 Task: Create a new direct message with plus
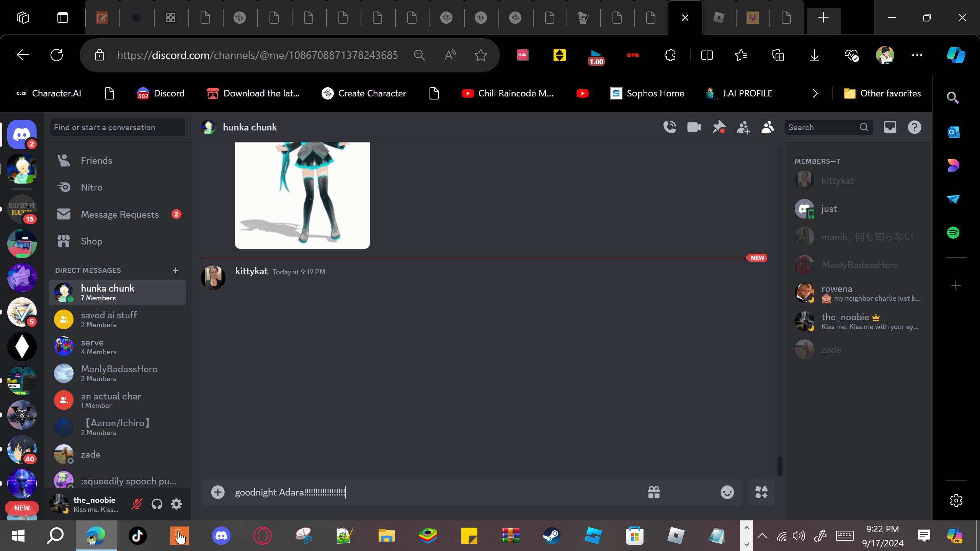(x=176, y=270)
